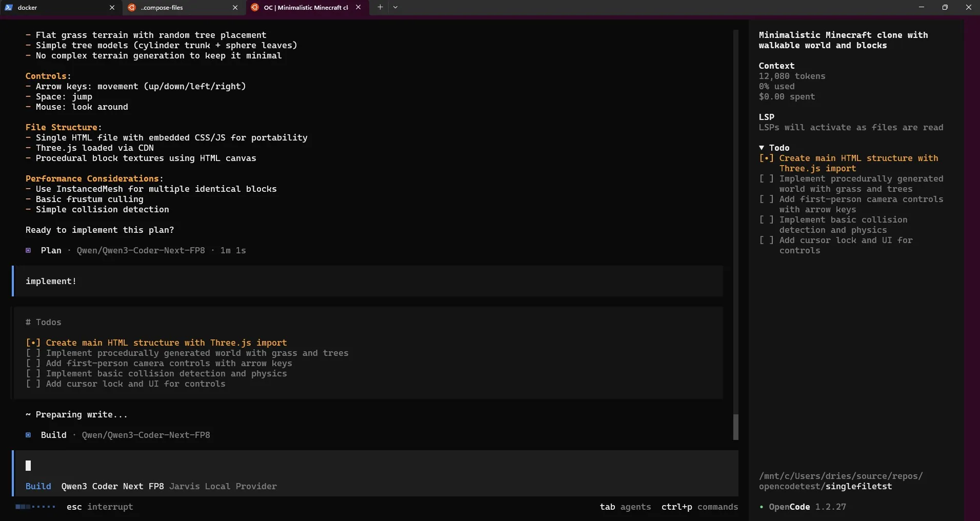The height and width of the screenshot is (521, 980).
Task: Check the cursor lock and UI todo
Action: click(x=766, y=241)
